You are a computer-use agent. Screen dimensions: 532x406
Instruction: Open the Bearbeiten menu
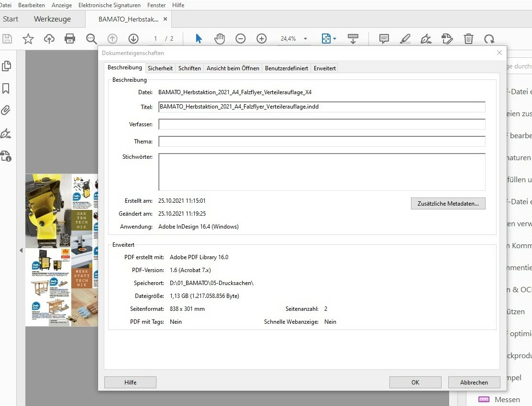coord(32,5)
